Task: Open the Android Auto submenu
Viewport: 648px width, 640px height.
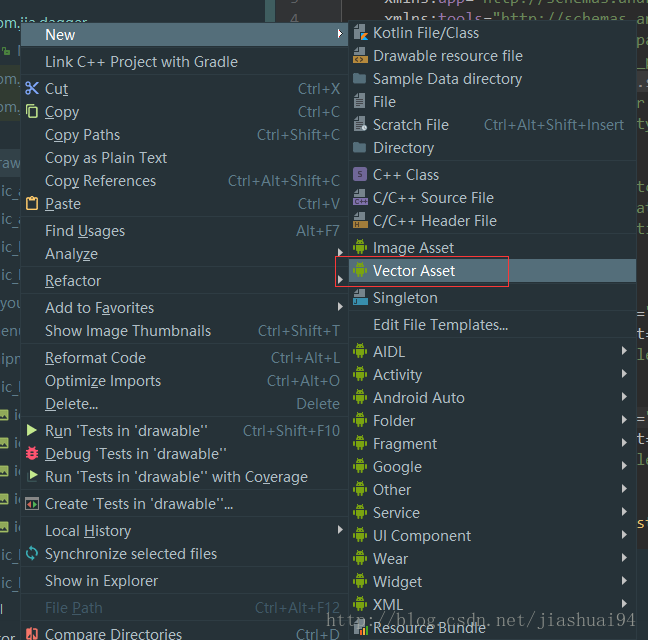Action: [x=493, y=397]
